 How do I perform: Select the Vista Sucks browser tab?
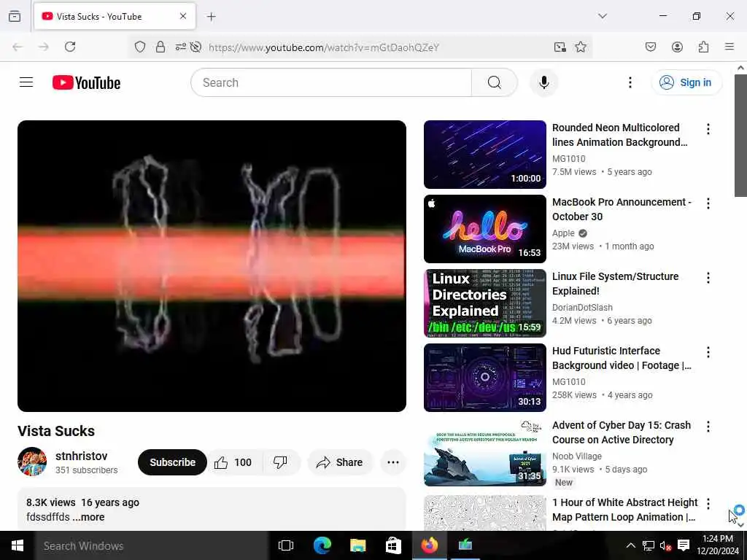pos(115,17)
